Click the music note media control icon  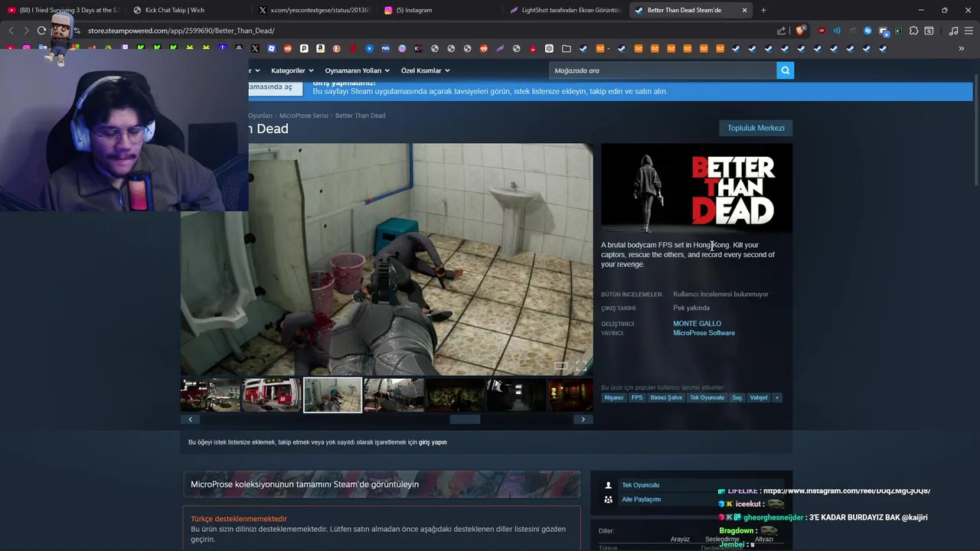(953, 31)
